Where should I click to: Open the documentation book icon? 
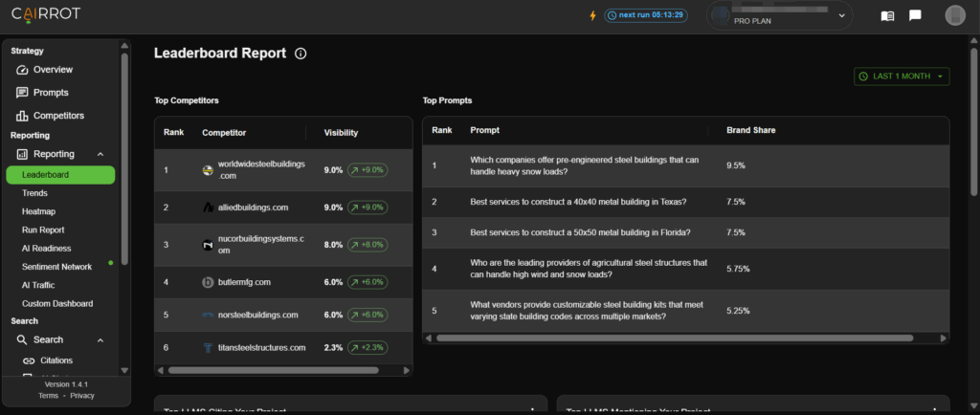(x=887, y=15)
